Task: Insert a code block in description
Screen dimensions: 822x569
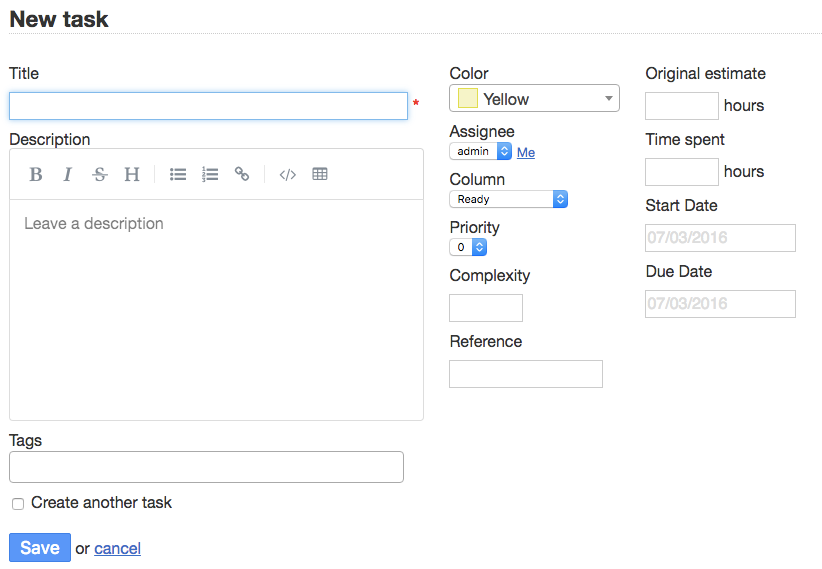Action: (288, 174)
